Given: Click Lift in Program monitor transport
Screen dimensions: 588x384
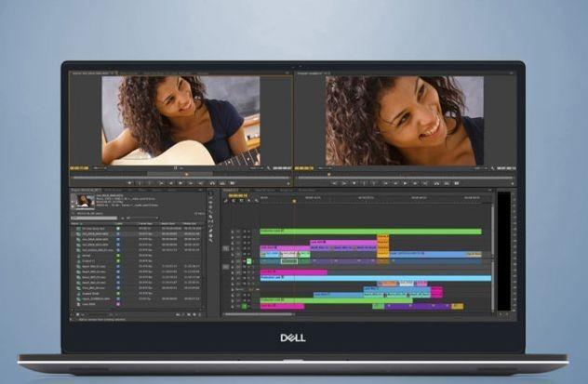Looking at the screenshot, I should click(436, 183).
